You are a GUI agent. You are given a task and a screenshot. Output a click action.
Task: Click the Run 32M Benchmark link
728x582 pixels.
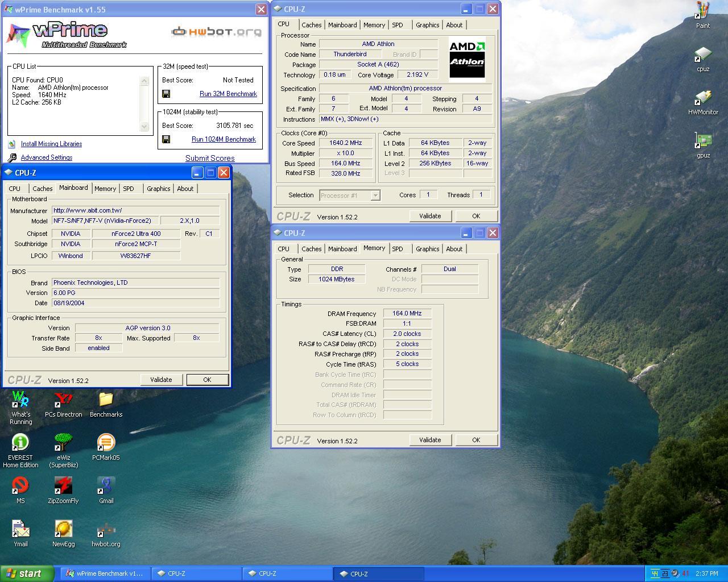coord(228,94)
